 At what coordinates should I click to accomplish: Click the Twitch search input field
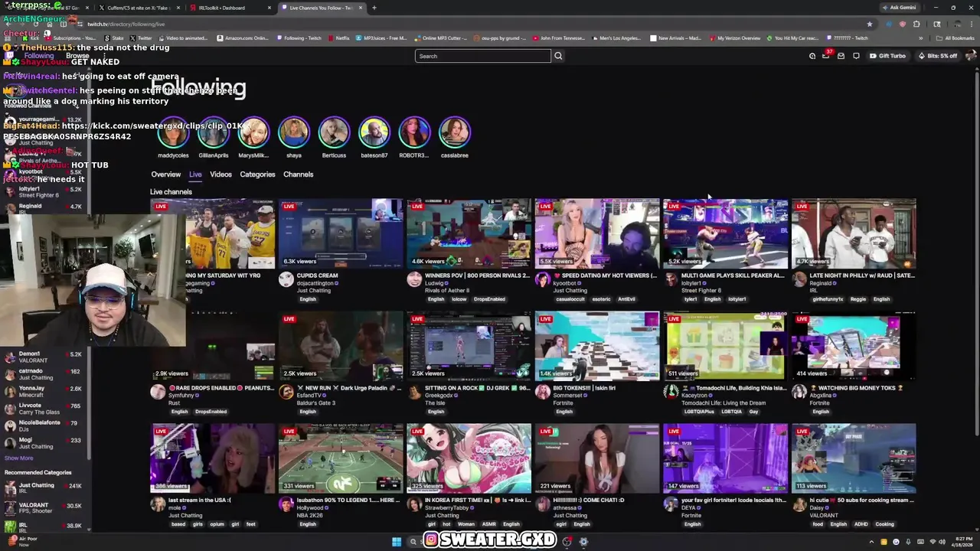coord(482,56)
